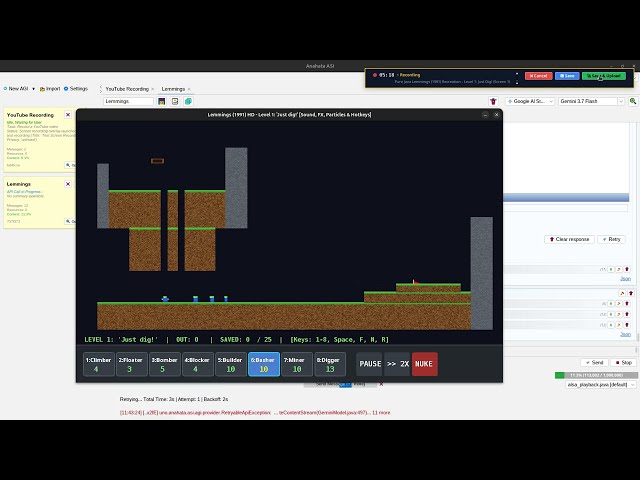Open the Import folder option
Viewport: 640px width, 480px height.
pos(50,89)
